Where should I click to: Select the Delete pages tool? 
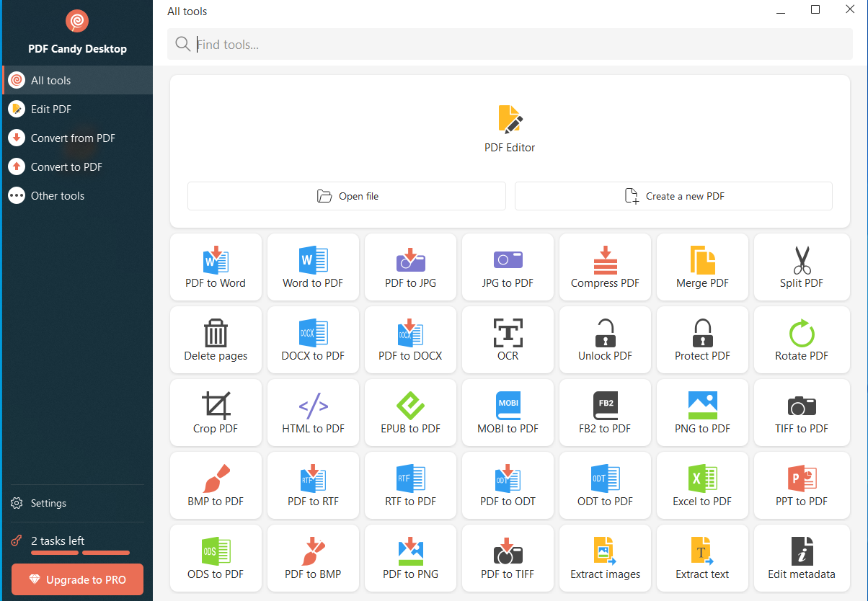pos(216,340)
